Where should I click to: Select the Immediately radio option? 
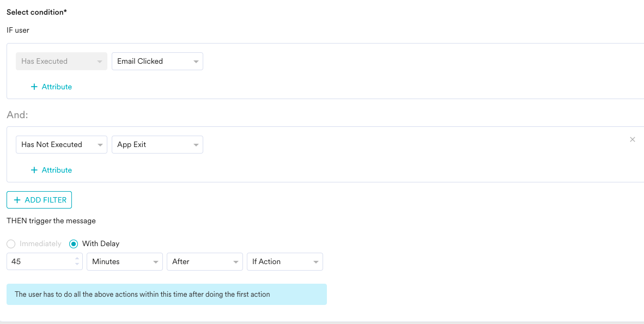tap(11, 244)
